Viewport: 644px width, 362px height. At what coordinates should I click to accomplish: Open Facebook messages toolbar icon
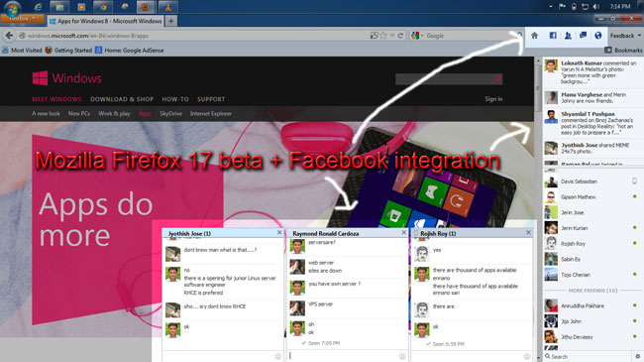click(583, 36)
